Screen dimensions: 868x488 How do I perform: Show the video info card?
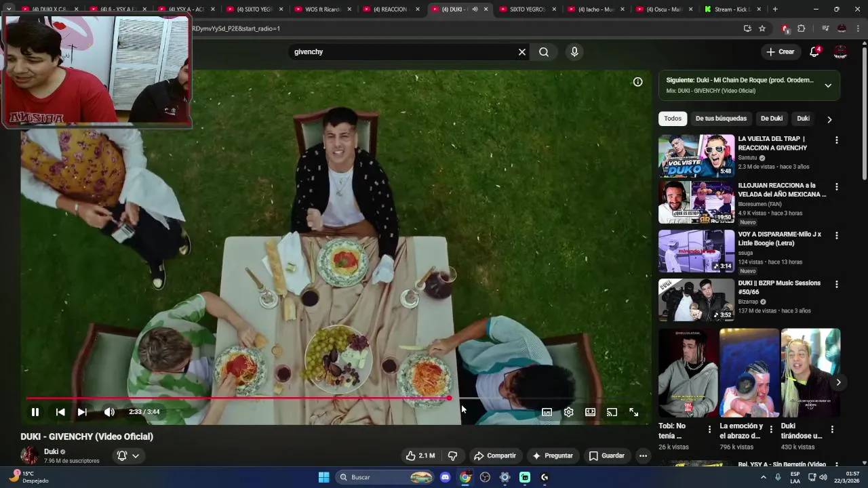point(637,82)
